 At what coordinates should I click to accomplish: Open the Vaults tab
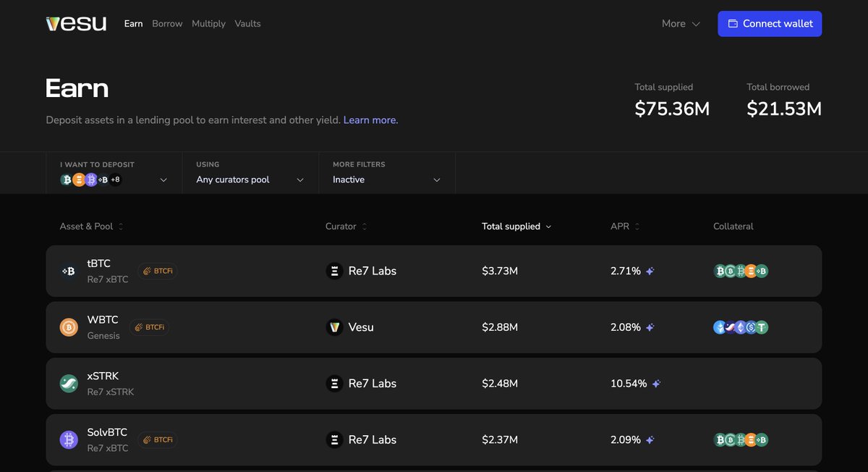247,24
